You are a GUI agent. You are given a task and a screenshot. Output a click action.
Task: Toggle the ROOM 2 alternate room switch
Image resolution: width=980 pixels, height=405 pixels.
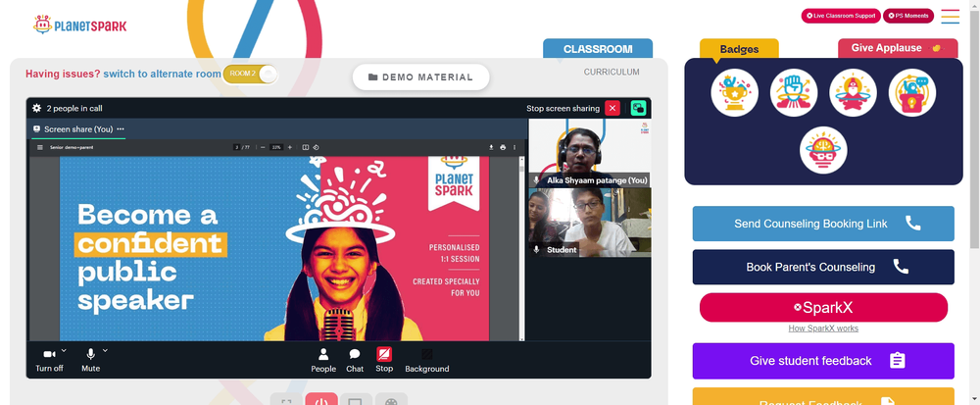coord(250,74)
